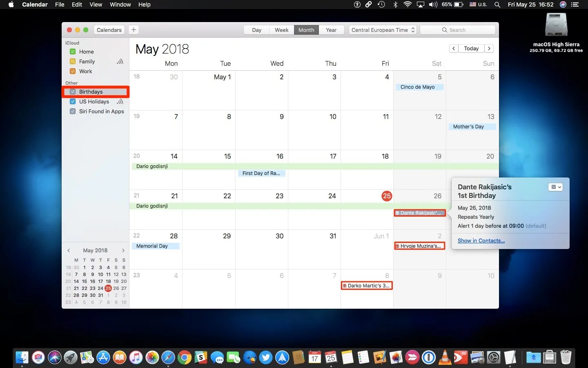Create a new event with the plus button
Viewport: 588px width, 368px height.
pos(134,29)
